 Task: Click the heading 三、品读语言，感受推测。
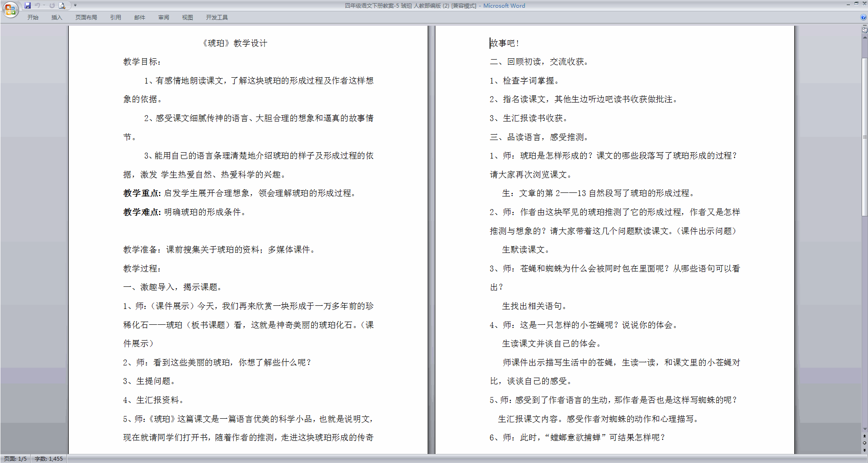tap(540, 137)
